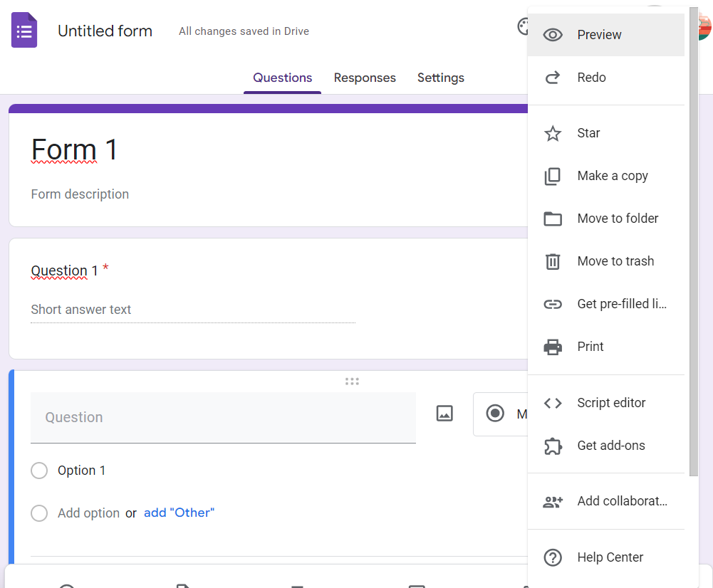Click the Google Forms home icon
The height and width of the screenshot is (588, 713).
tap(24, 31)
